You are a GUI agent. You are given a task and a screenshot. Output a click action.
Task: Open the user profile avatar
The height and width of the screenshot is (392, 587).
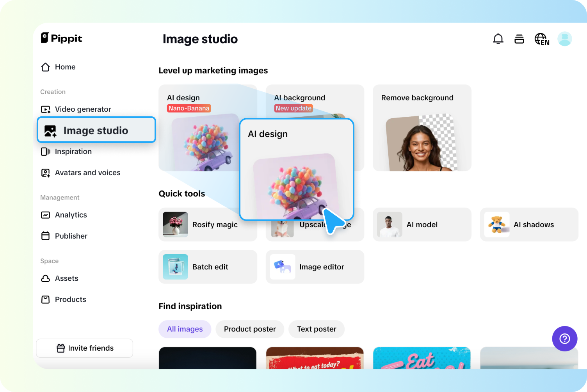[565, 39]
